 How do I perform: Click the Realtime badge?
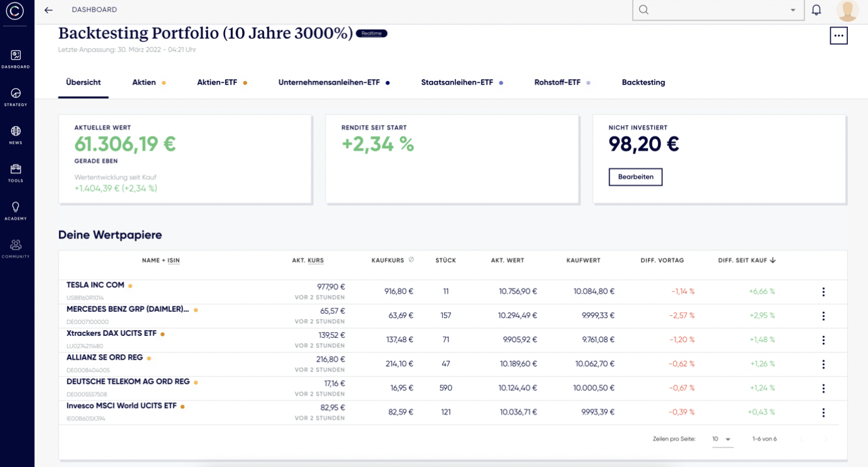point(371,33)
